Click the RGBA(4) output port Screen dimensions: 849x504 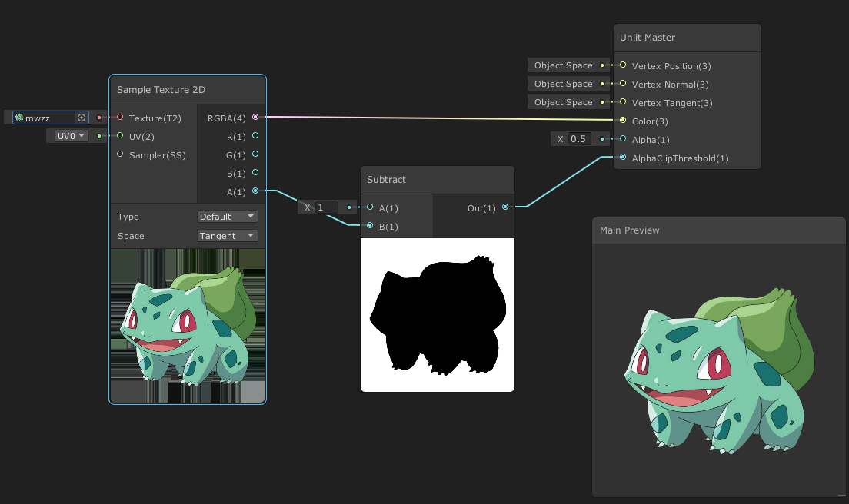coord(255,118)
